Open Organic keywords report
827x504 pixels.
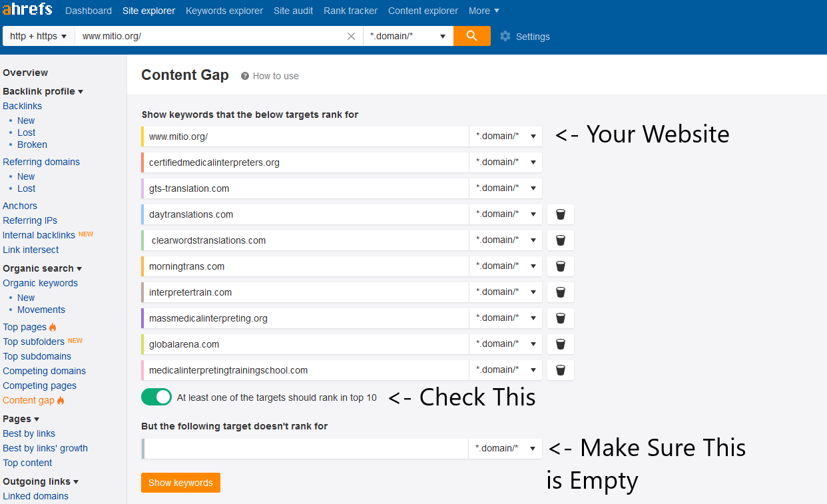40,283
